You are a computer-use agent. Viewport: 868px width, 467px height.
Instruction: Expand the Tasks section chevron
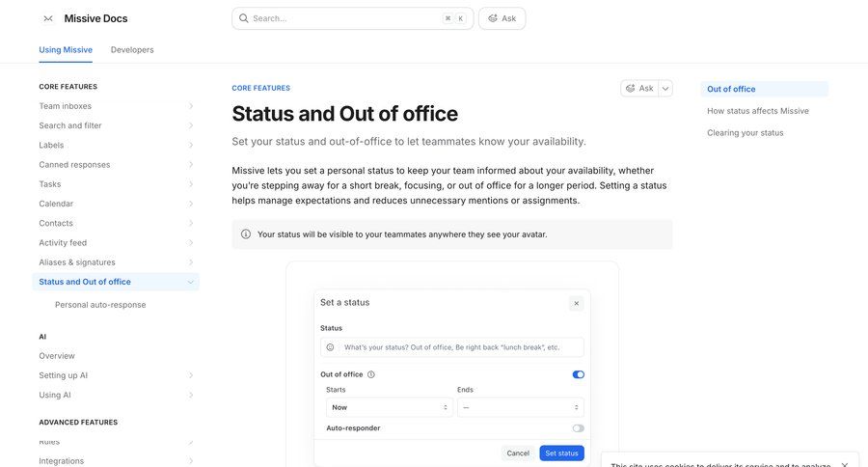coord(190,184)
